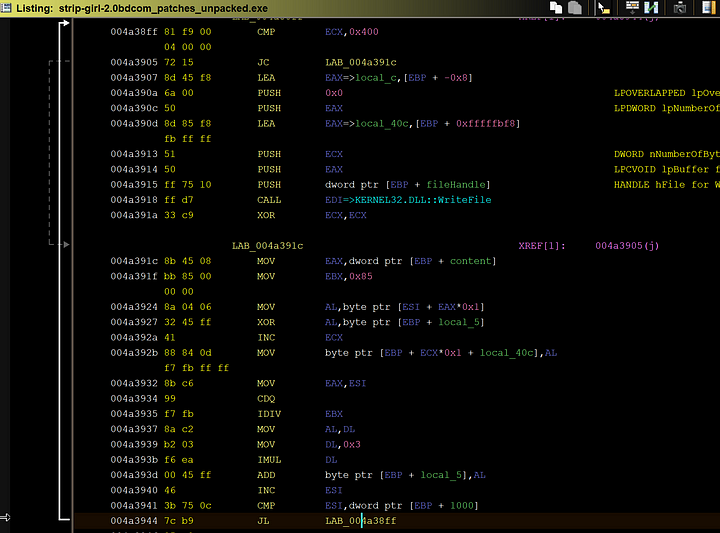The image size is (720, 533).
Task: Click the LPOVERLAPPED comment
Action: [x=667, y=93]
